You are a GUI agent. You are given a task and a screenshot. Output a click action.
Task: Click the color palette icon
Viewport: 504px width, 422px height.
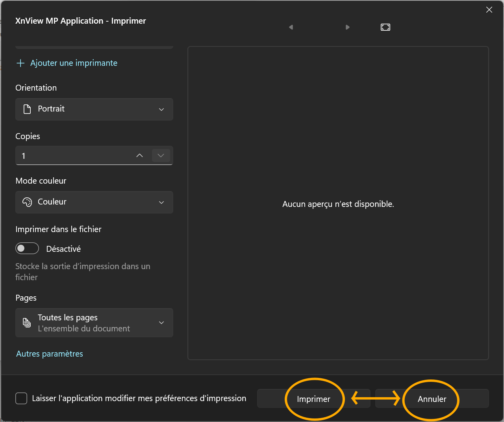pyautogui.click(x=27, y=202)
